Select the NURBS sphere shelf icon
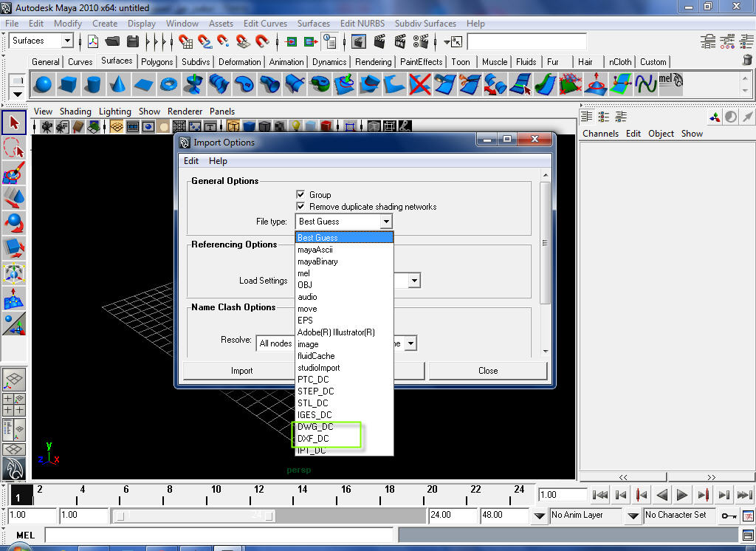The width and height of the screenshot is (756, 551). [44, 84]
